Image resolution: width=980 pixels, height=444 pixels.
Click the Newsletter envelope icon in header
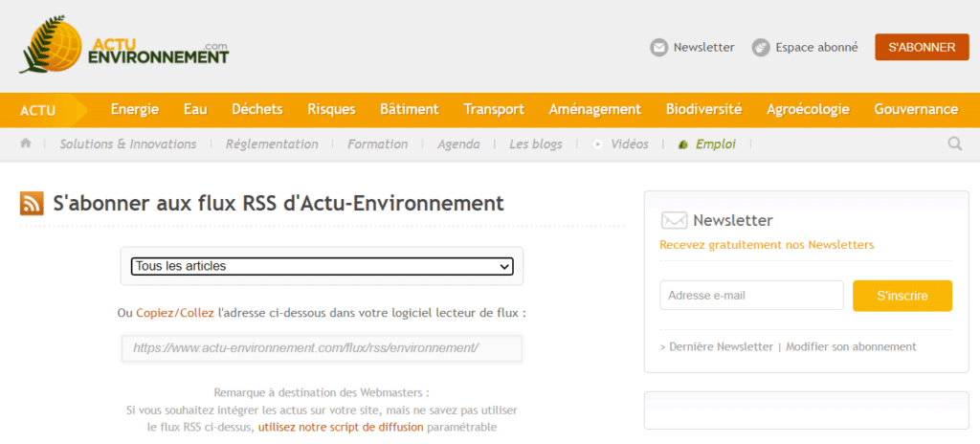click(658, 48)
